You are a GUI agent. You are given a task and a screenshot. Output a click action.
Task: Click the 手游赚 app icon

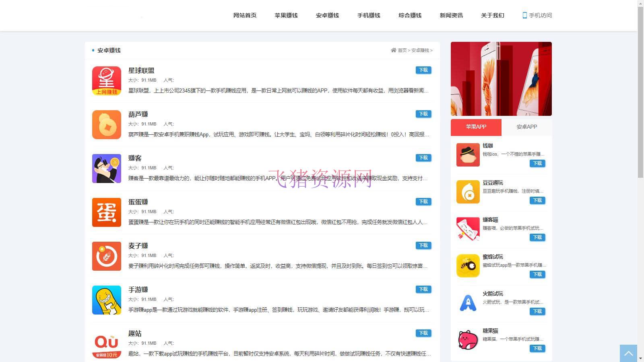click(x=106, y=300)
